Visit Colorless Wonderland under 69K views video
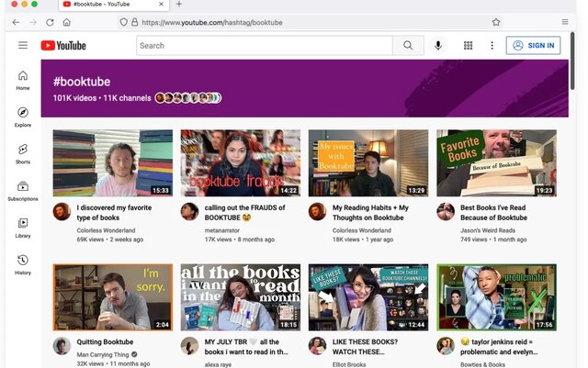Viewport: 588px width, 368px height. [107, 230]
